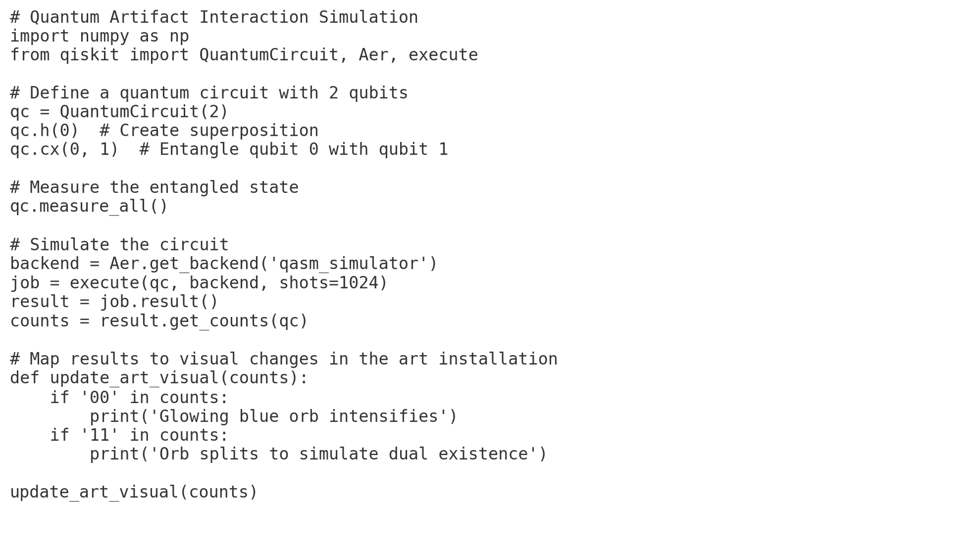Screen dimensions: 980x549
Task: Click the 'shots=1024' argument
Action: tap(329, 283)
